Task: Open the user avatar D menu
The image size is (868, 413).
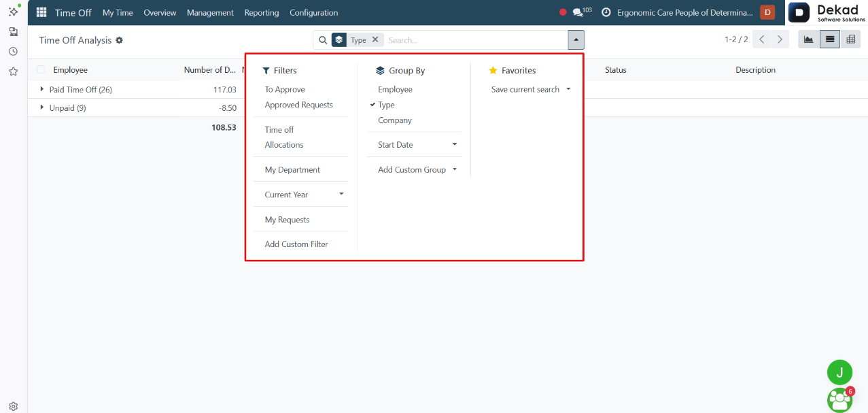Action: 767,12
